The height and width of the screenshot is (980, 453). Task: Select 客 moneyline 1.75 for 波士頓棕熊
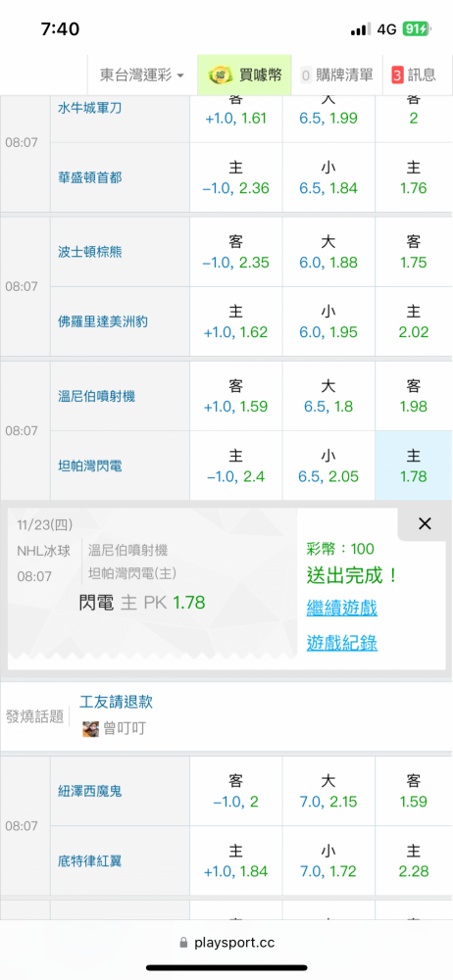point(414,252)
